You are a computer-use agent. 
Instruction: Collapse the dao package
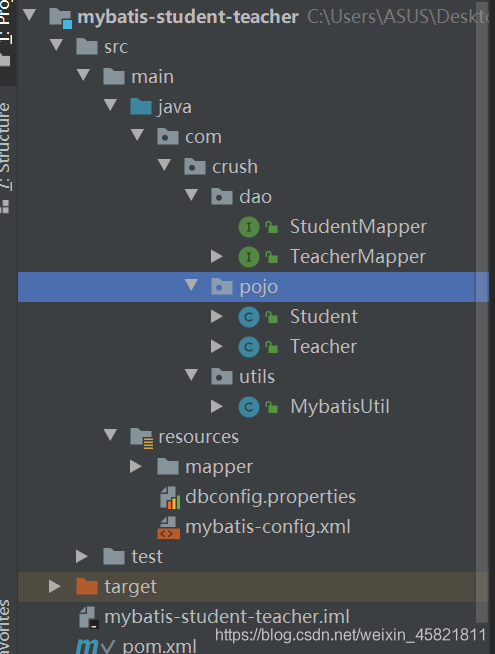[191, 195]
